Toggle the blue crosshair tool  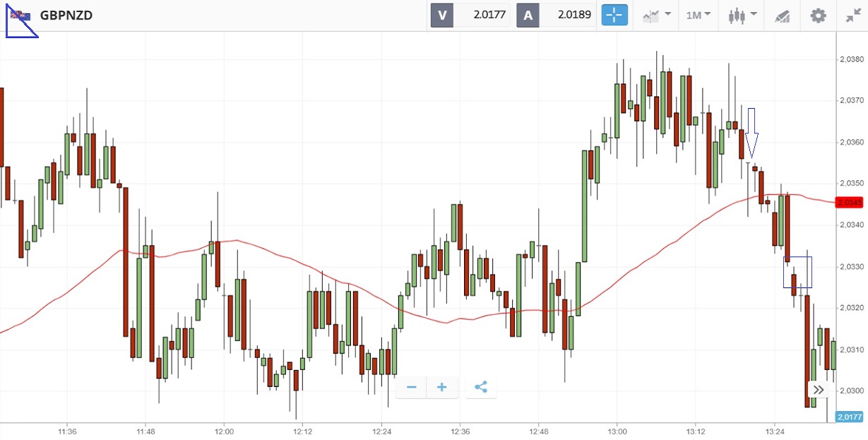[614, 15]
